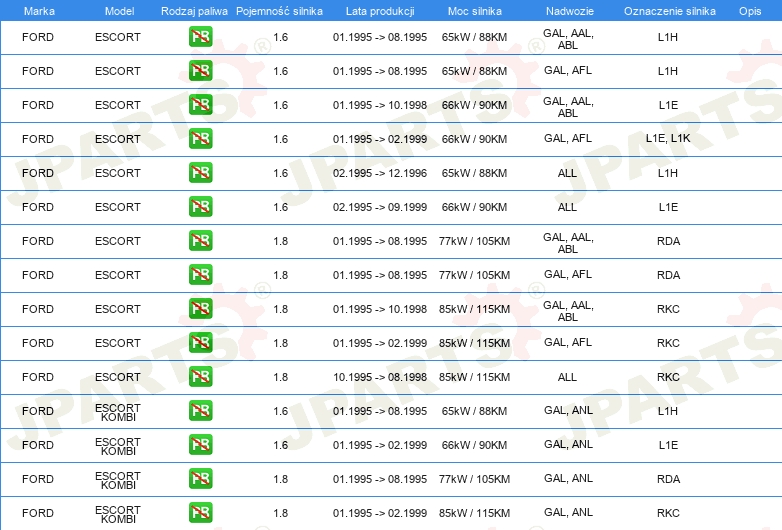This screenshot has width=782, height=530.
Task: Select 'ALL' body cell in the RKC row
Action: pos(567,377)
